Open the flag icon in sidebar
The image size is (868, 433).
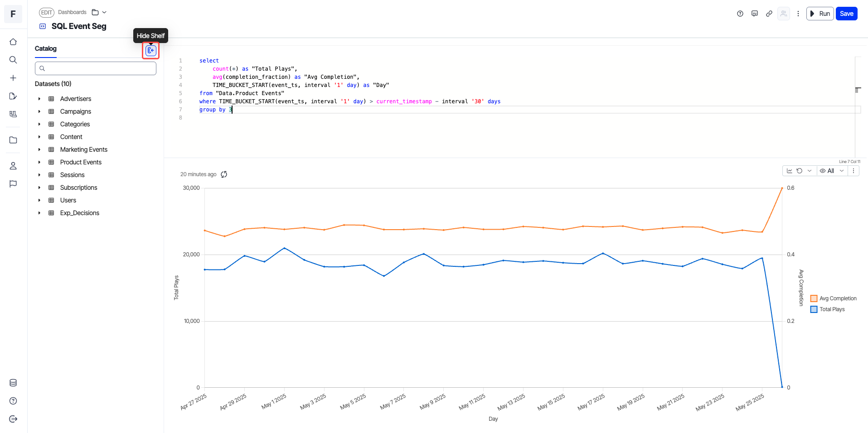[13, 184]
